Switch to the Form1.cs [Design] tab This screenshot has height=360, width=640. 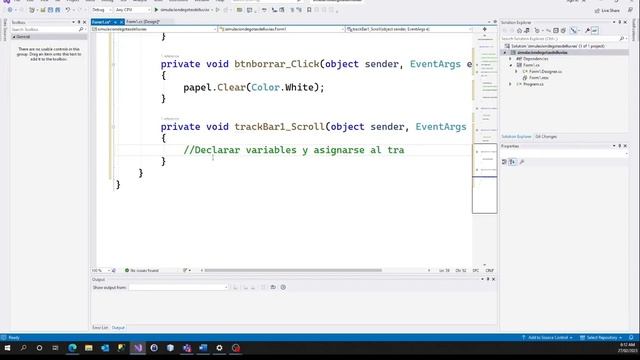(x=143, y=22)
